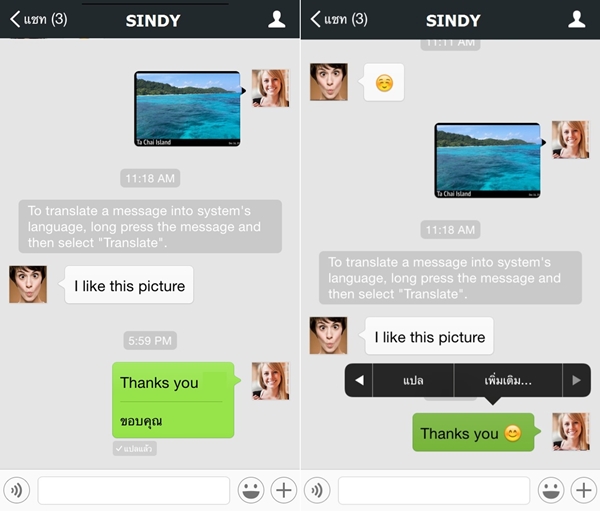Click the left arrow of the popup menu
The image size is (600, 511).
click(359, 381)
